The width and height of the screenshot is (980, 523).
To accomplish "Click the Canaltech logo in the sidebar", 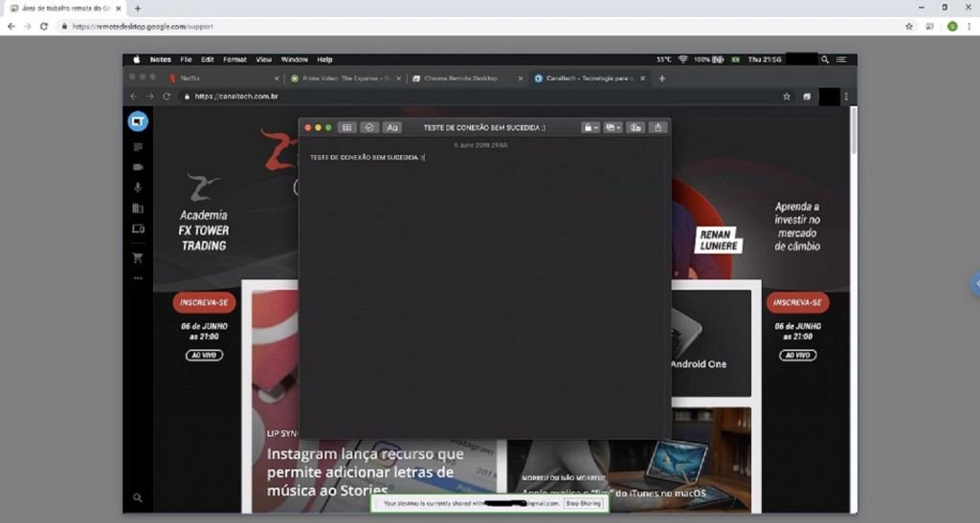I will 138,121.
